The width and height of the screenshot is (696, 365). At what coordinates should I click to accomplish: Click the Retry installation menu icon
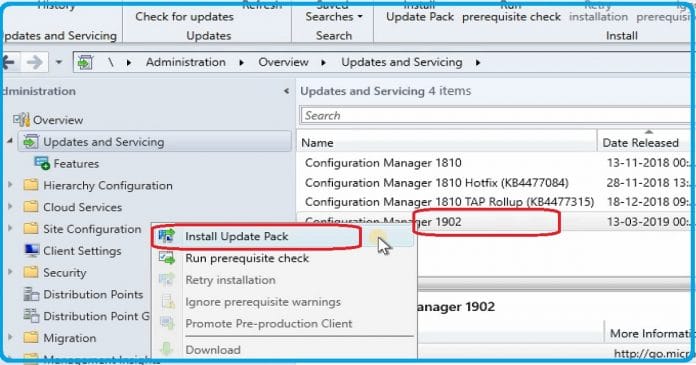[167, 280]
